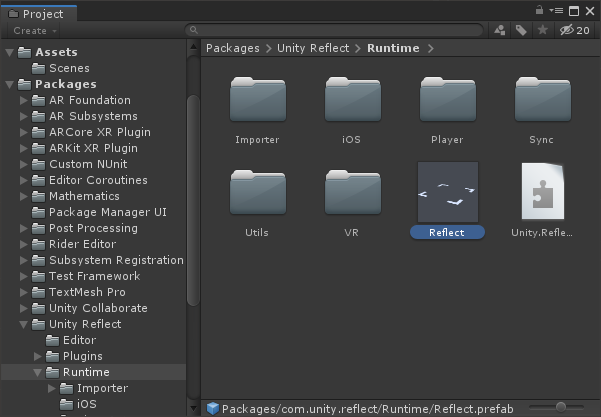
Task: Collapse the Unity Reflect tree node
Action: click(24, 324)
